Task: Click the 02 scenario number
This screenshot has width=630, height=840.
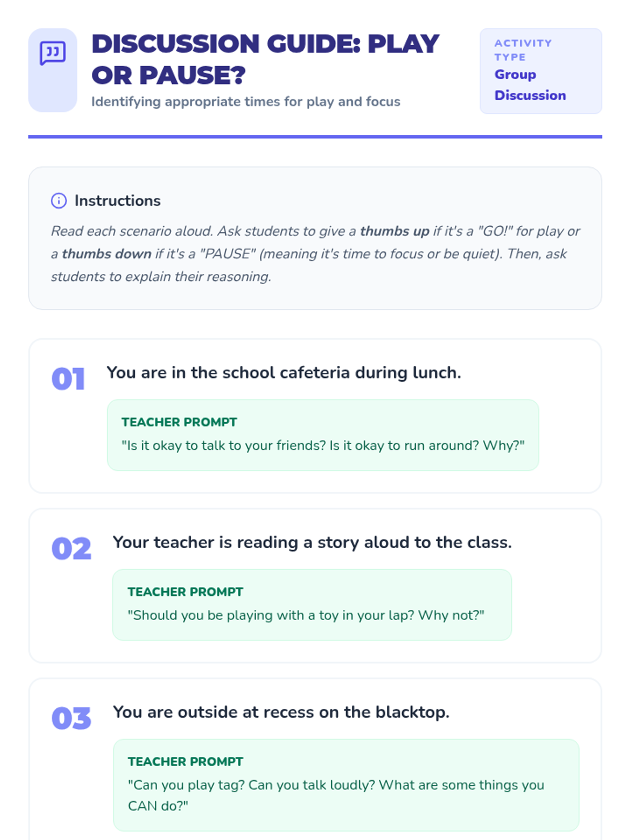Action: 71,549
